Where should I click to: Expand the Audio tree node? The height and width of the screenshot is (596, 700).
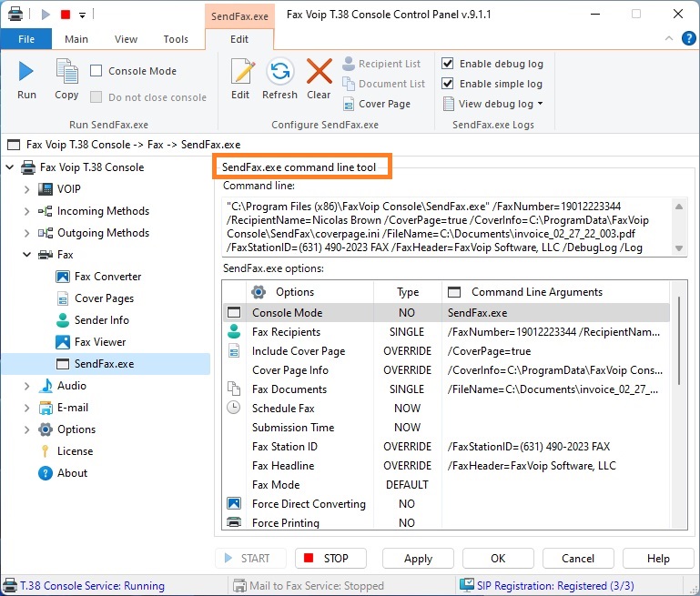(x=27, y=387)
